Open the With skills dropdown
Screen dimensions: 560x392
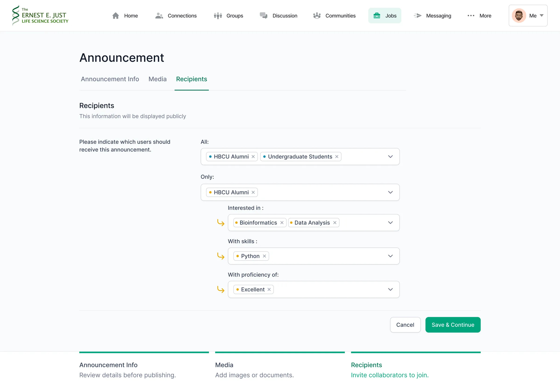coord(390,256)
